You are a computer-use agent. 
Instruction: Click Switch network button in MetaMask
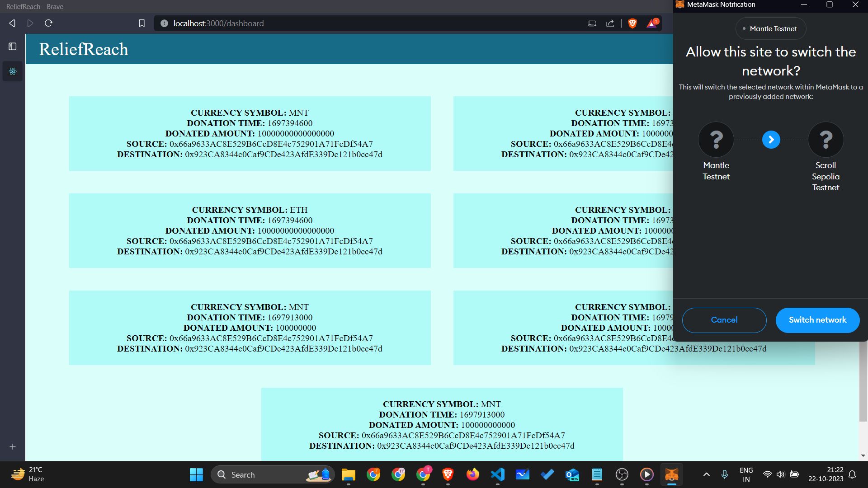click(818, 320)
